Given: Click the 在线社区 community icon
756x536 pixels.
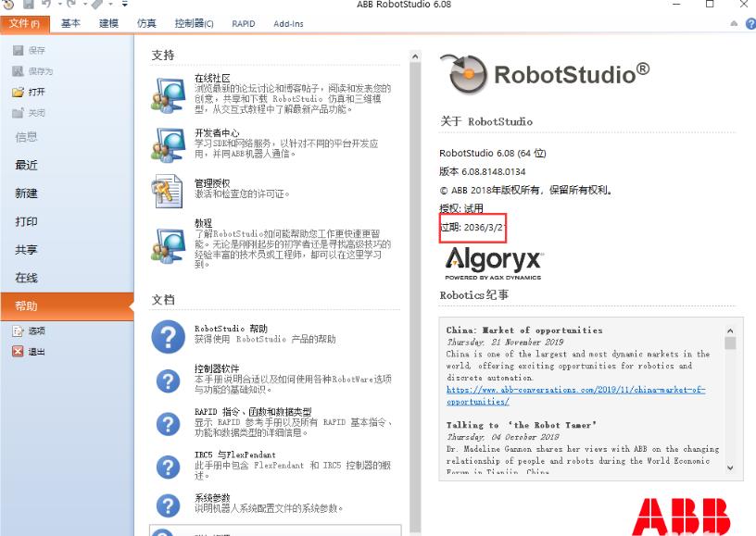Looking at the screenshot, I should (168, 94).
